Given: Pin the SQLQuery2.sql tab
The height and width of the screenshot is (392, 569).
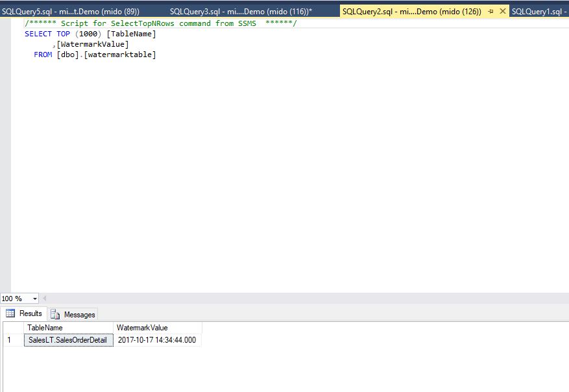Looking at the screenshot, I should tap(491, 12).
